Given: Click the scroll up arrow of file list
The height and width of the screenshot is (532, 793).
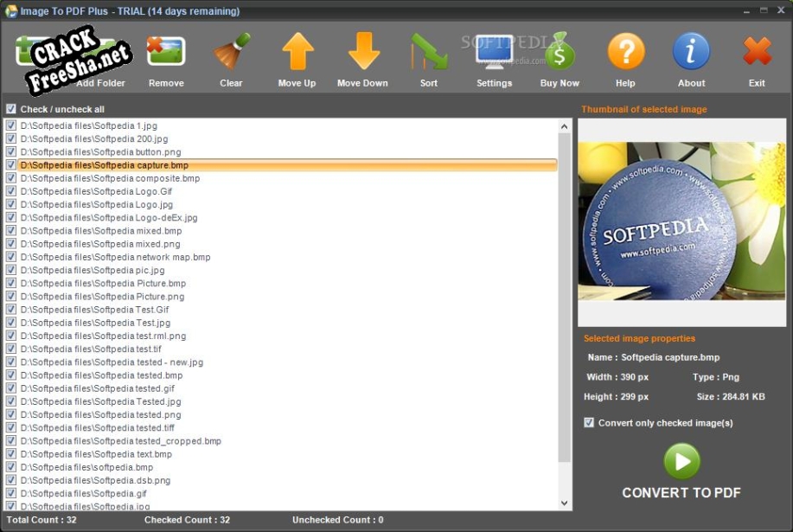Looking at the screenshot, I should (x=565, y=127).
